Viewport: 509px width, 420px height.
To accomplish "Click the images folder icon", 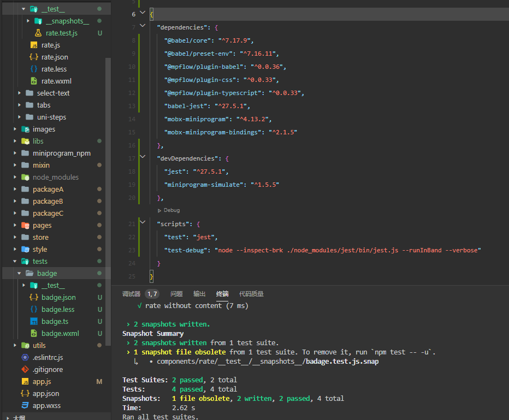I will point(25,129).
